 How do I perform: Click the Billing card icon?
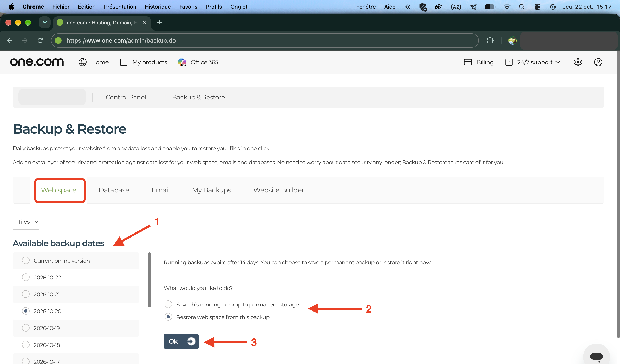468,62
